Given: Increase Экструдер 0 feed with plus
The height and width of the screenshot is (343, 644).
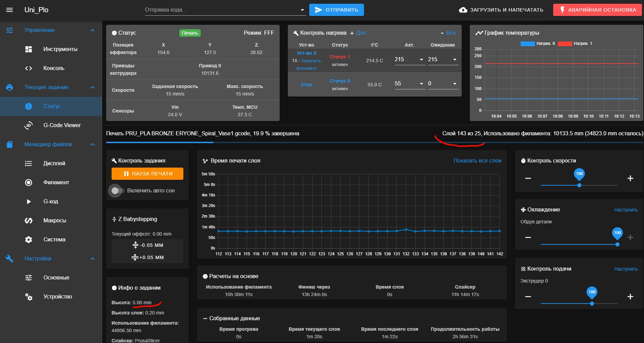Looking at the screenshot, I should pyautogui.click(x=630, y=297).
